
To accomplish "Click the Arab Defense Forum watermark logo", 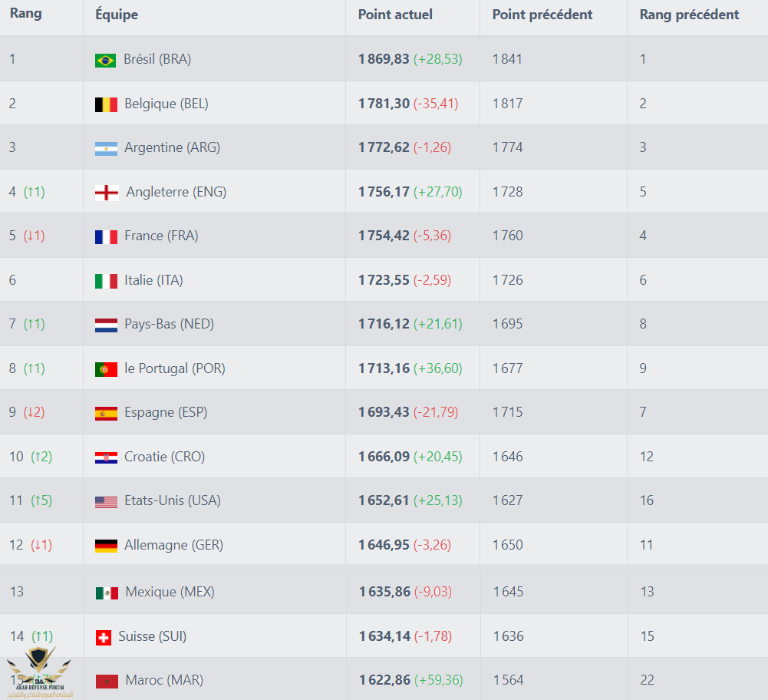I will pos(38,670).
